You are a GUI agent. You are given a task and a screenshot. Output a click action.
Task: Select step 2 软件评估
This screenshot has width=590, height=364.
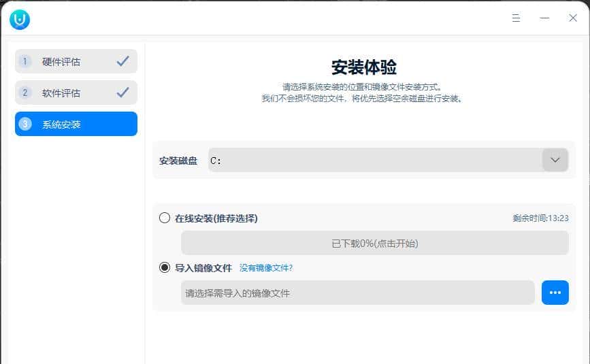(x=76, y=93)
